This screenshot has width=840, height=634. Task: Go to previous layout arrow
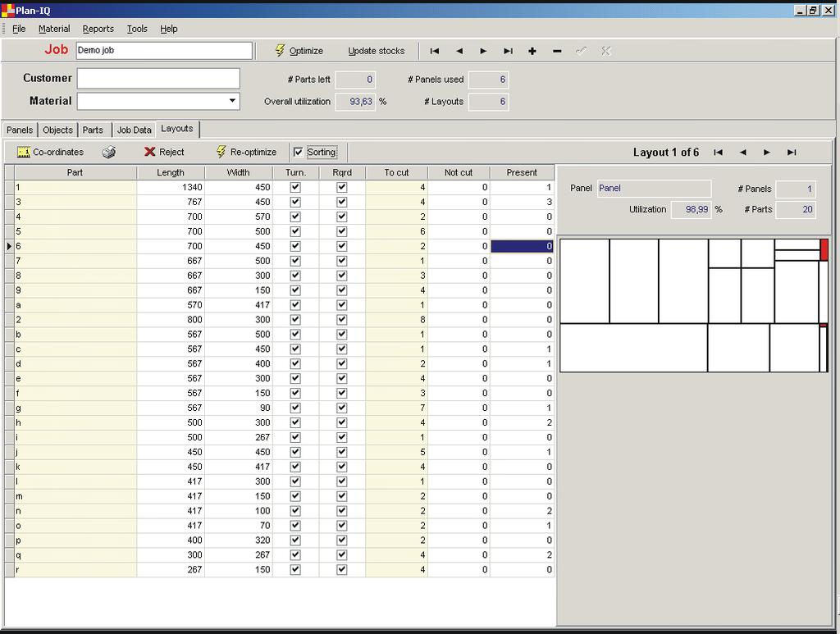[x=742, y=153]
